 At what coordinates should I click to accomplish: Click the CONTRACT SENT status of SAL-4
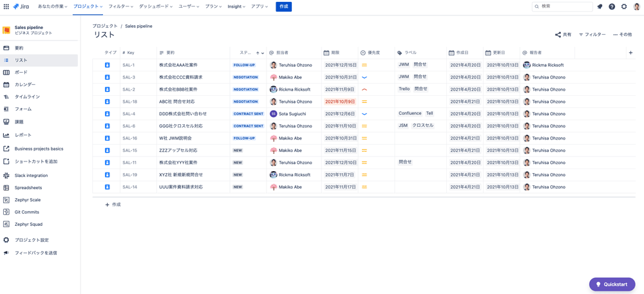pos(249,114)
